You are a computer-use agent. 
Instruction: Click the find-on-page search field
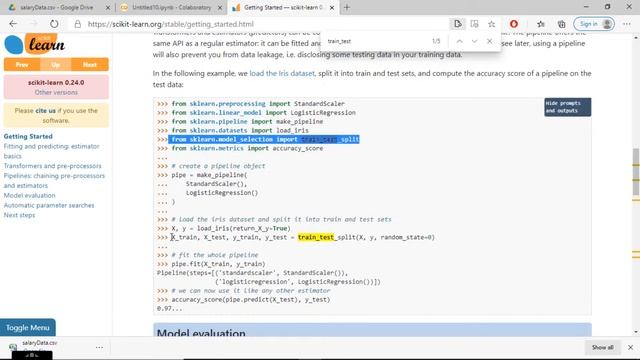click(376, 41)
